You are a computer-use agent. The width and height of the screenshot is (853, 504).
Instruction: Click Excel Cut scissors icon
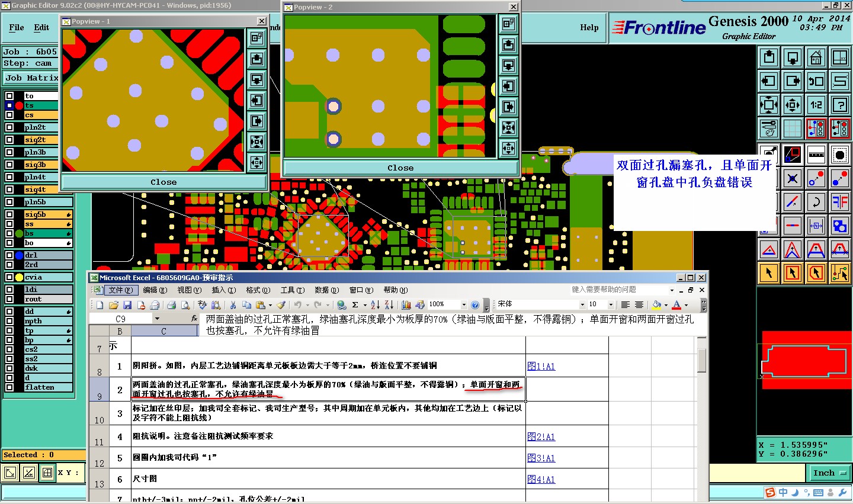[x=233, y=305]
